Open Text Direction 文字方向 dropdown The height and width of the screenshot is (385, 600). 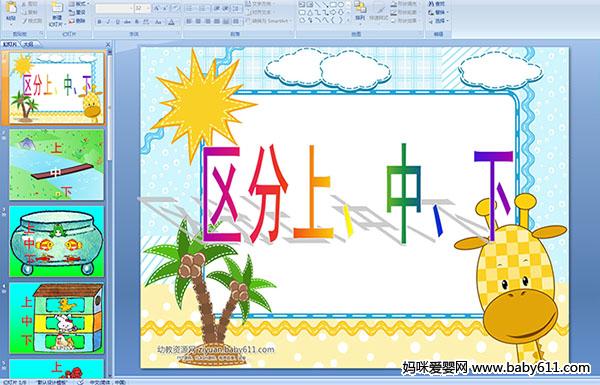pyautogui.click(x=261, y=4)
